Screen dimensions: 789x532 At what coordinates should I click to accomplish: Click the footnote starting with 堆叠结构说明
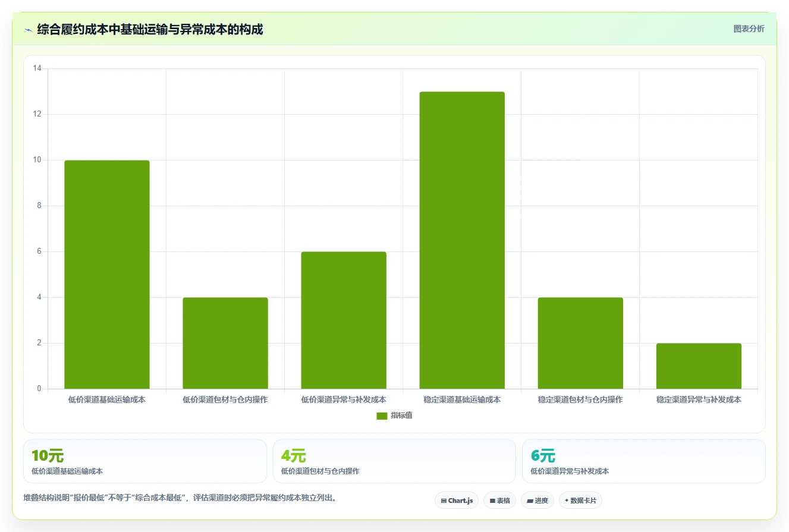(181, 498)
